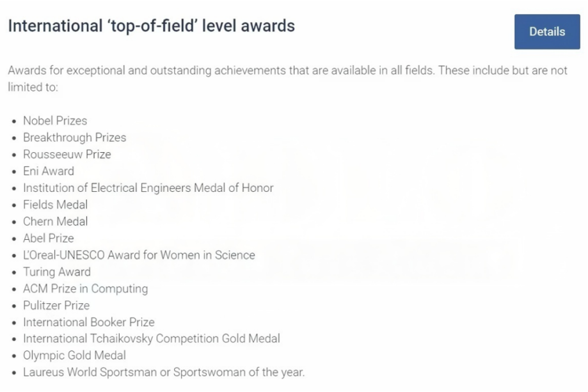Viewport: 588px width, 392px height.
Task: Select the Breakthrough Prizes entry
Action: coord(75,137)
